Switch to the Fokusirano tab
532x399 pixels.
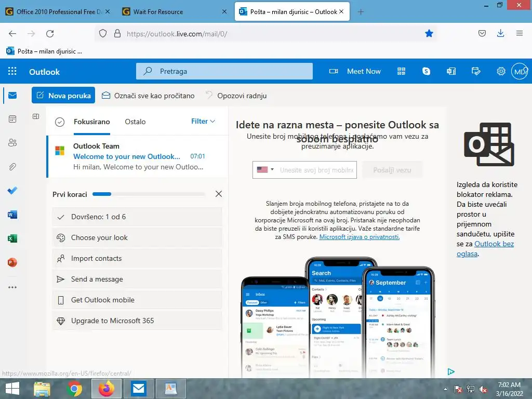click(x=91, y=122)
